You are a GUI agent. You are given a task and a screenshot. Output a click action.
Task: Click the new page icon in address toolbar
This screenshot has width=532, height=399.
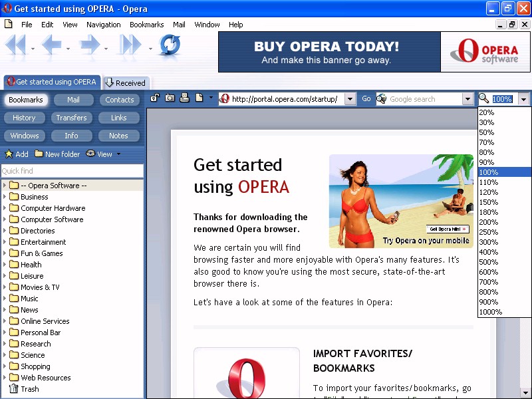point(199,98)
